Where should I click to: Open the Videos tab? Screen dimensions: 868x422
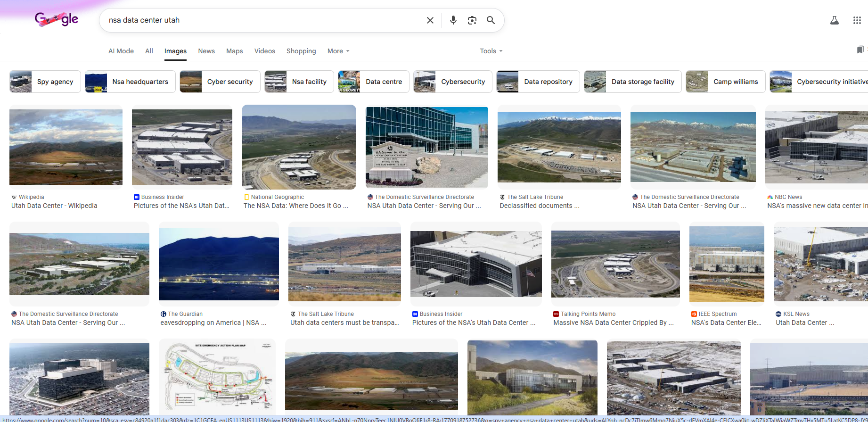coord(265,51)
